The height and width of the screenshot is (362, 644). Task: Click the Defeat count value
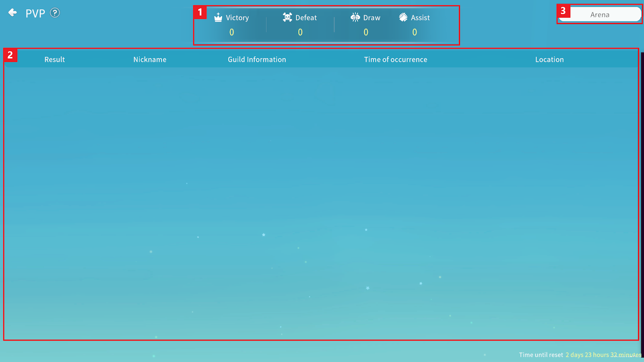(x=300, y=32)
